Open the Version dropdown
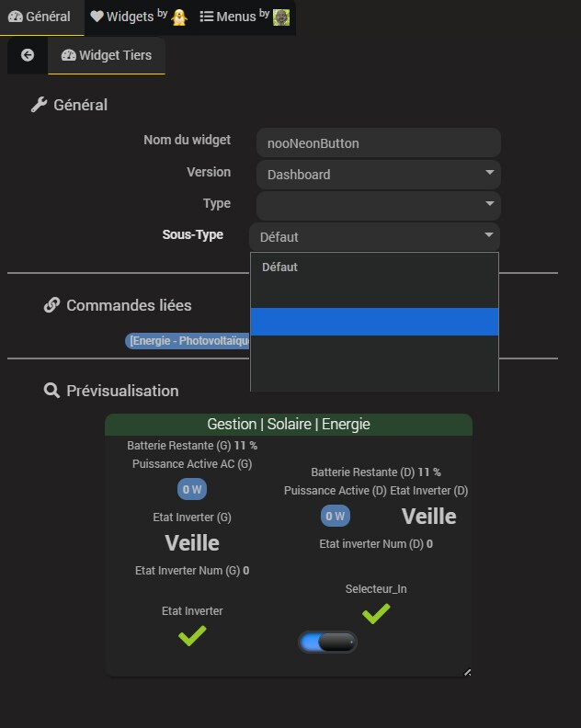The width and height of the screenshot is (581, 728). point(378,174)
